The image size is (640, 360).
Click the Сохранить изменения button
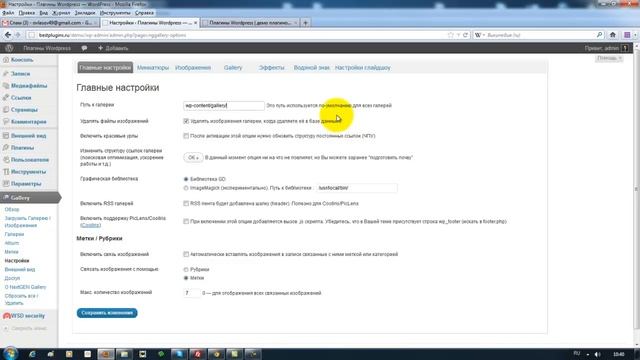point(107,313)
